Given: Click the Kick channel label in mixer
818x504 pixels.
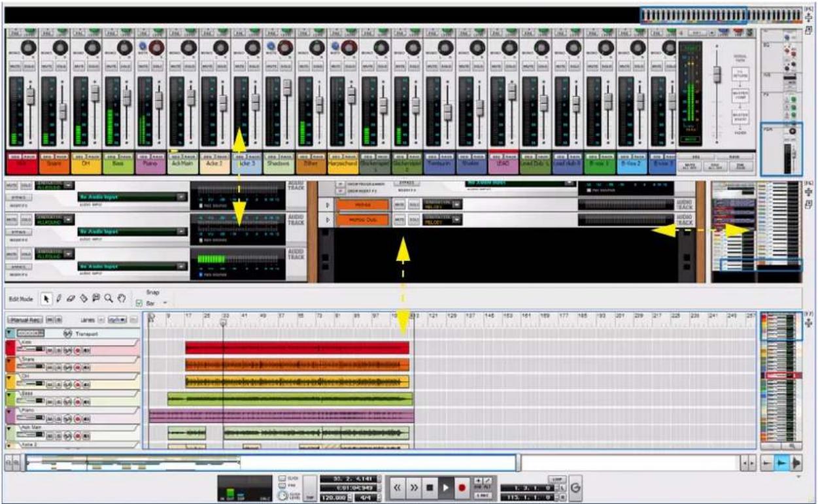Looking at the screenshot, I should (22, 165).
